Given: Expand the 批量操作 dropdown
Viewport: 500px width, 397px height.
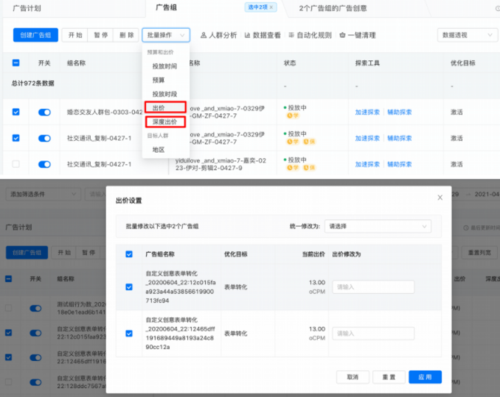Looking at the screenshot, I should pyautogui.click(x=166, y=35).
